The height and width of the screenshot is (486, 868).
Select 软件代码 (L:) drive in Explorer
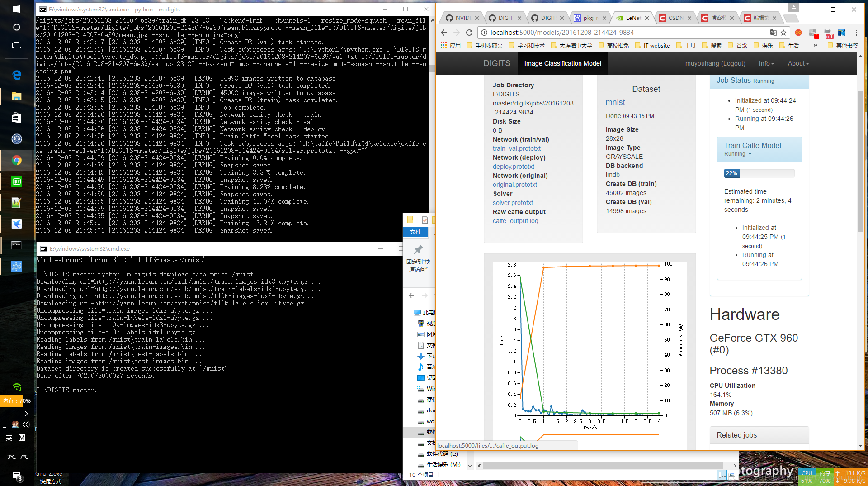438,454
